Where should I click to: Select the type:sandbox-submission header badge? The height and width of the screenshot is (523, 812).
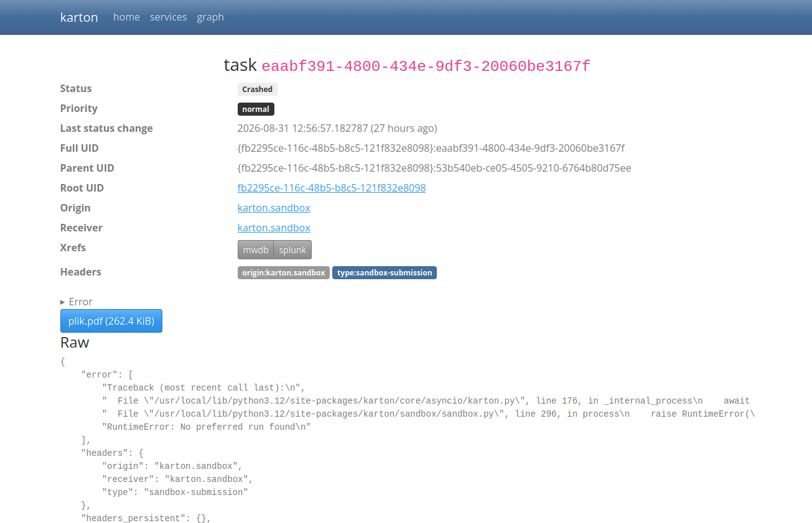(x=385, y=272)
